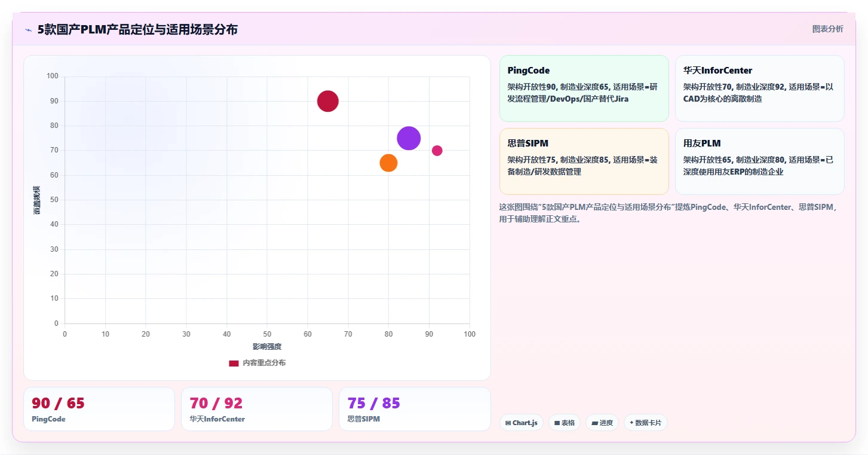868x455 pixels.
Task: Click the lightning icon beside the chart title
Action: coord(28,30)
